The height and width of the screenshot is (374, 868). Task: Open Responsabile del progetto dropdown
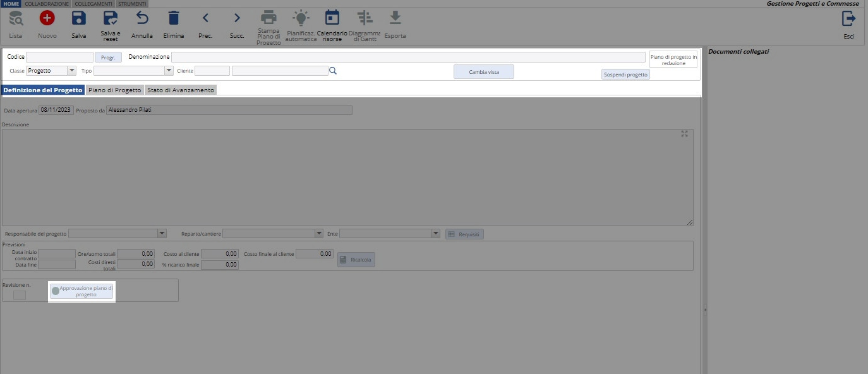pyautogui.click(x=162, y=234)
